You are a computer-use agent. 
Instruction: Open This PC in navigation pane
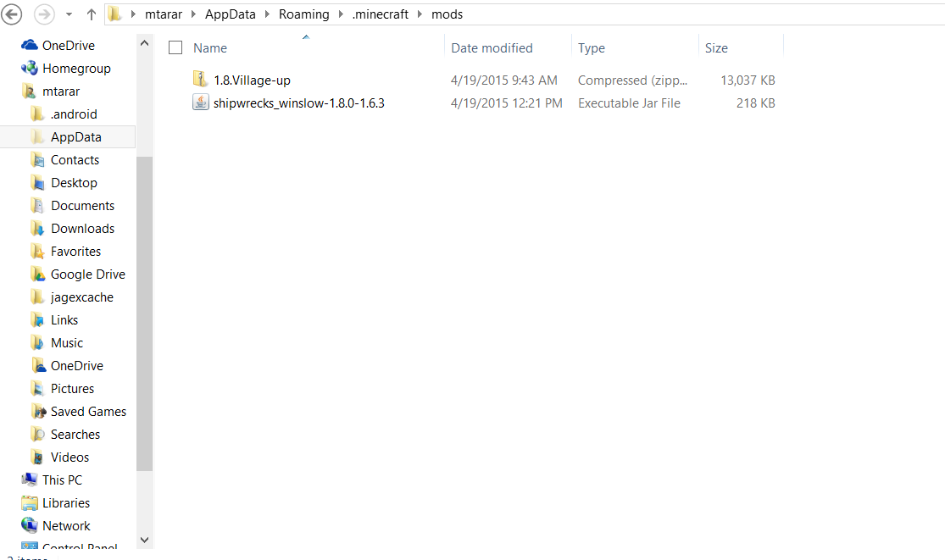(x=62, y=480)
